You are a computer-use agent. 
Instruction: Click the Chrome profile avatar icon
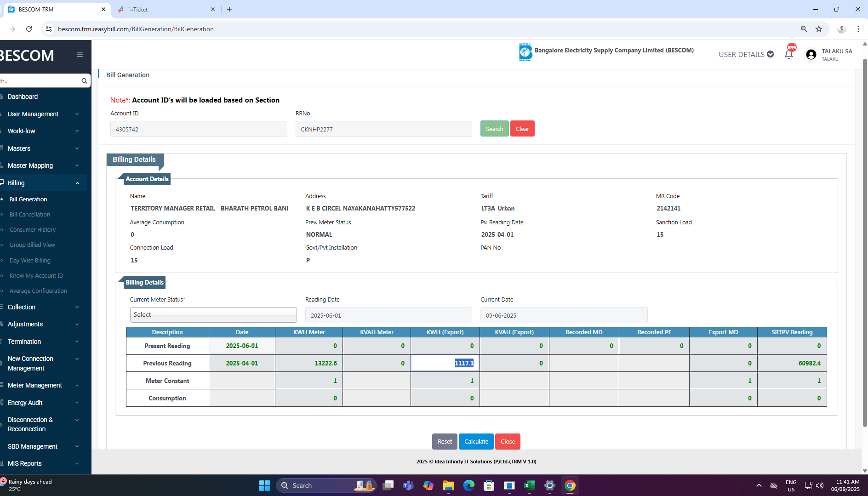[842, 29]
